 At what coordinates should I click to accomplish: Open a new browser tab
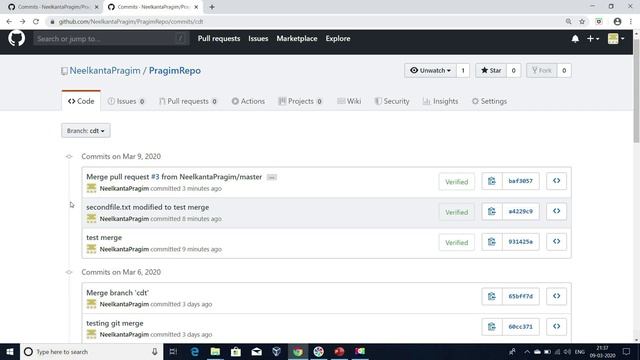[x=212, y=7]
